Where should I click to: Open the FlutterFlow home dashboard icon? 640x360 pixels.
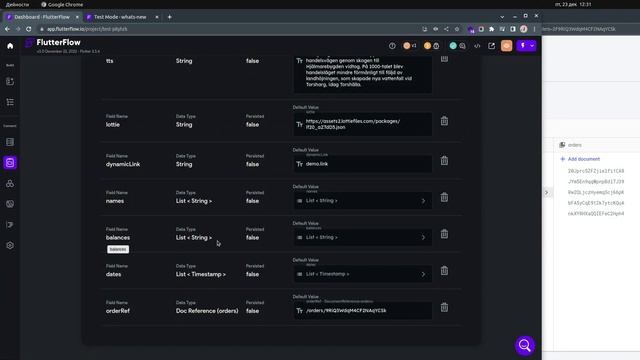tap(10, 46)
